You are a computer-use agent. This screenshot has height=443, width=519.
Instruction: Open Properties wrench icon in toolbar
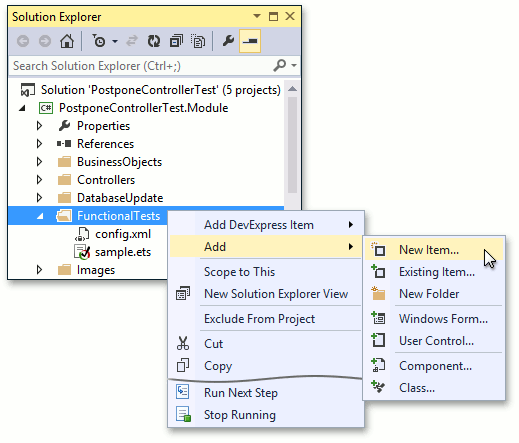[x=228, y=41]
